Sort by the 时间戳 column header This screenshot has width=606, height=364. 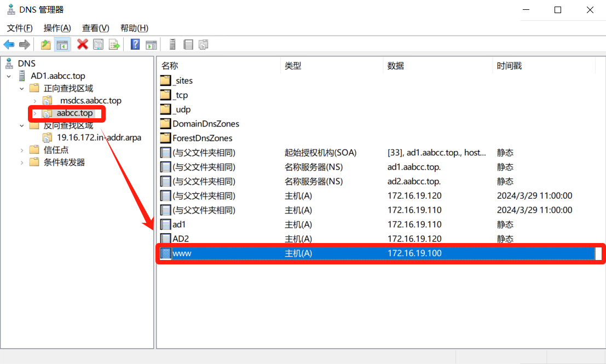(509, 66)
